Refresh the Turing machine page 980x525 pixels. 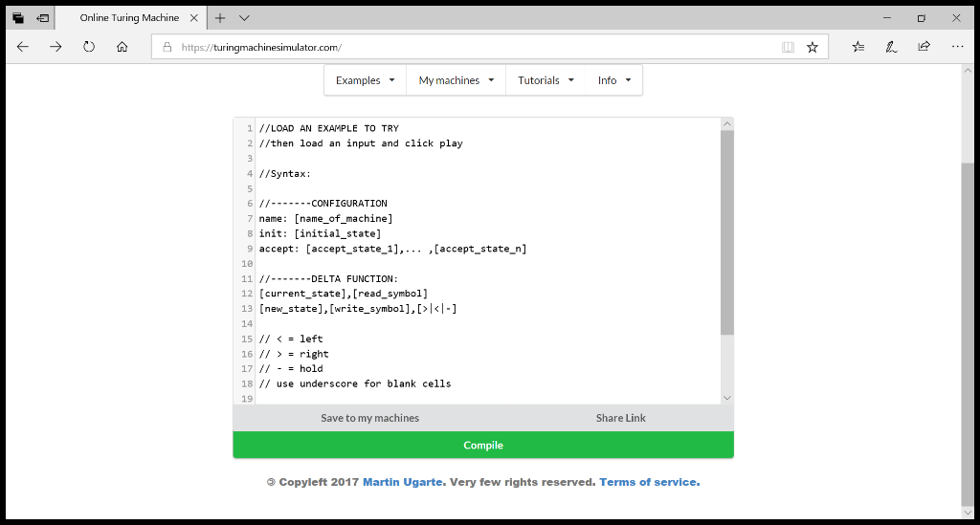pyautogui.click(x=89, y=47)
